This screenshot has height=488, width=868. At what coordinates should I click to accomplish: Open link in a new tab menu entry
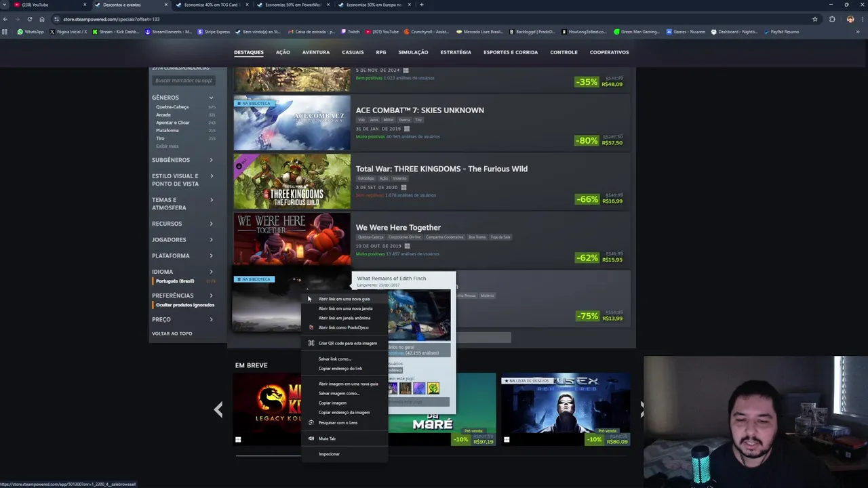[344, 299]
